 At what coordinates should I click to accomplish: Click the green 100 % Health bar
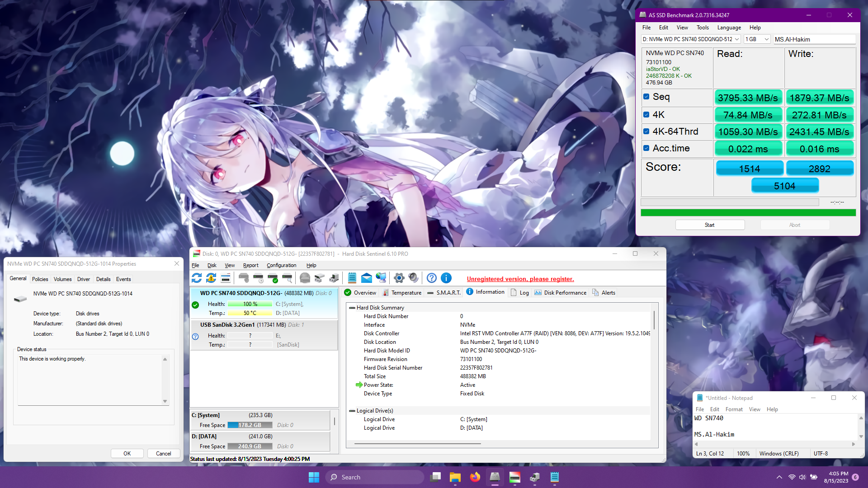click(x=250, y=304)
